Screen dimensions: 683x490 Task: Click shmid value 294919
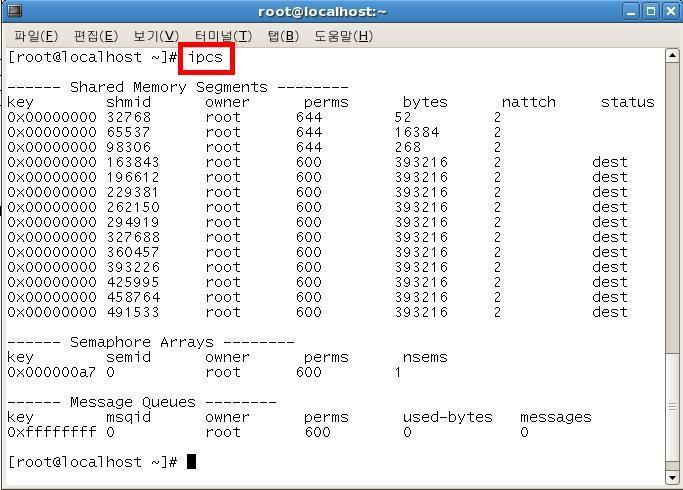pos(133,222)
